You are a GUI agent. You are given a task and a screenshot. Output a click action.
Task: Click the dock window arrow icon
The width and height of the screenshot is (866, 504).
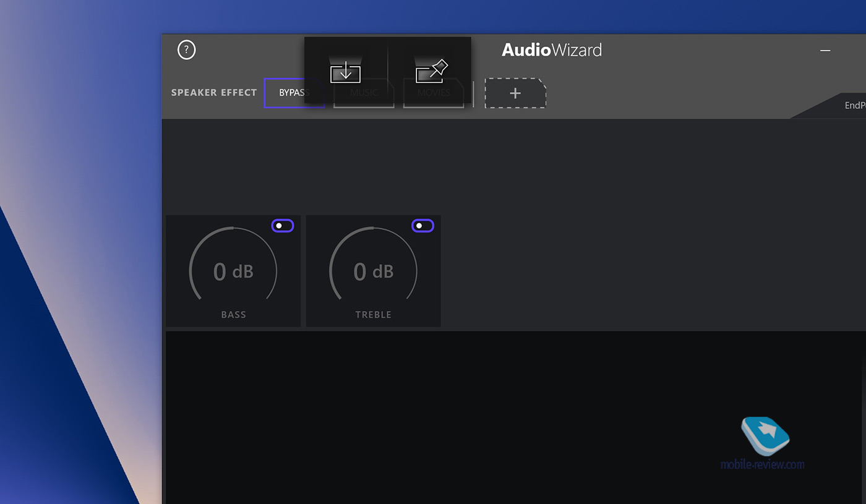345,71
